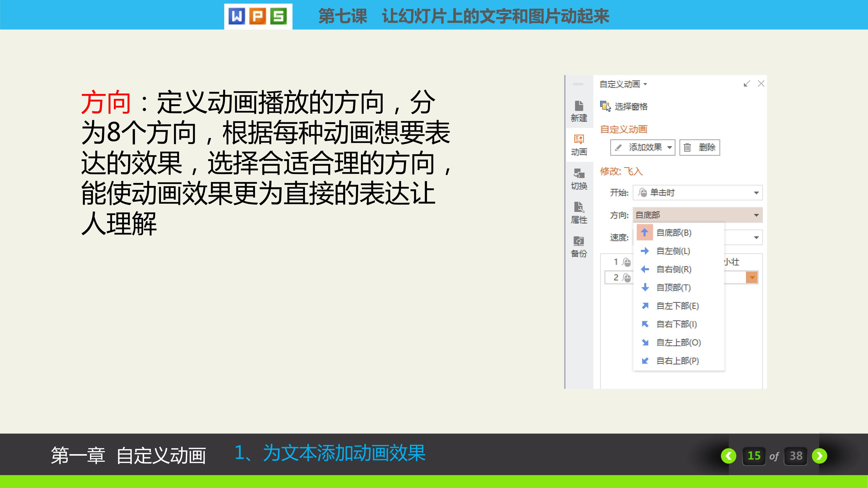Click the slide number 15 box
Viewport: 868px width, 488px height.
tap(754, 456)
